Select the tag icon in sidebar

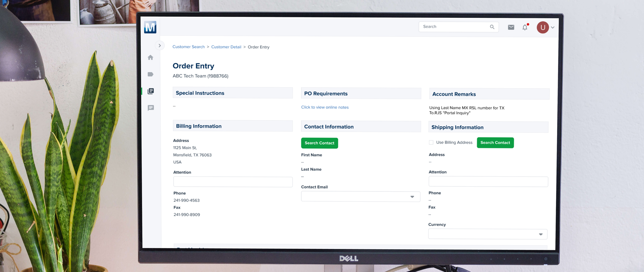150,74
